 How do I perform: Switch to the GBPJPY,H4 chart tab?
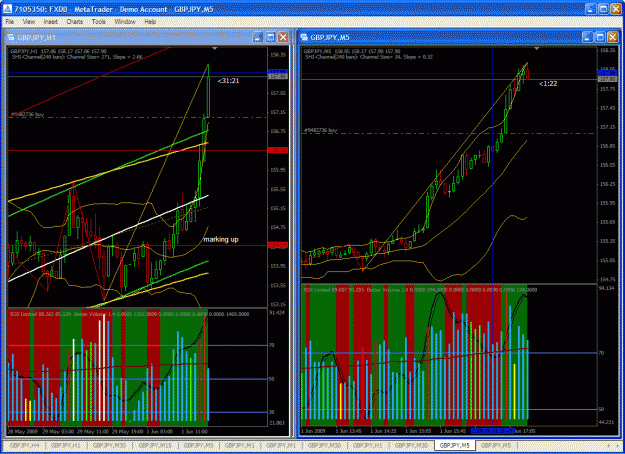tap(24, 445)
